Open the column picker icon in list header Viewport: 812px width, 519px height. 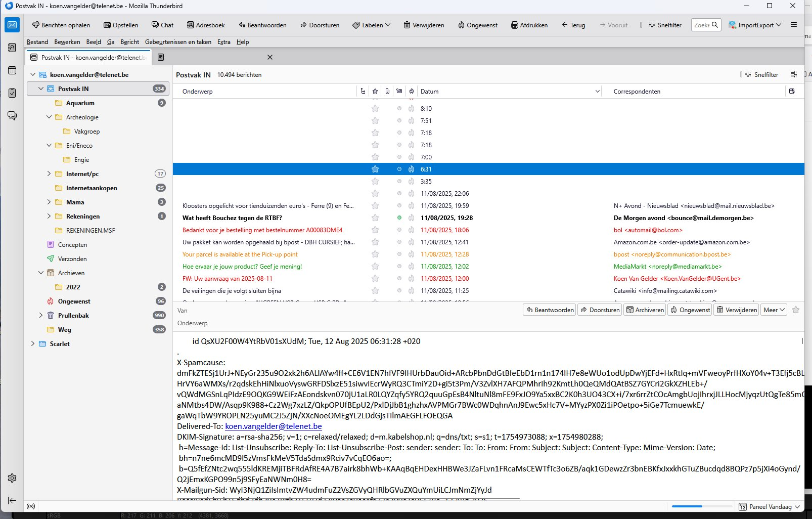click(792, 92)
